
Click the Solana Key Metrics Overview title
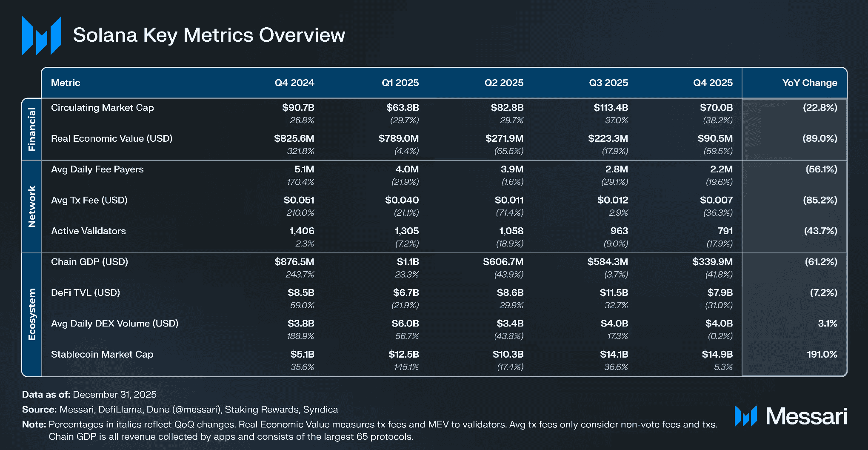(x=209, y=35)
